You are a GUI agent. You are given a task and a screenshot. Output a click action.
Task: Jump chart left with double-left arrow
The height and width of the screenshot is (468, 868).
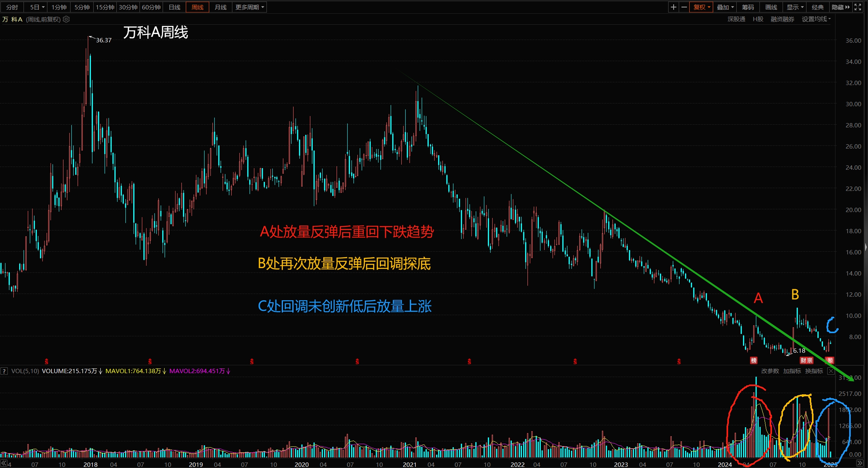coord(4,464)
